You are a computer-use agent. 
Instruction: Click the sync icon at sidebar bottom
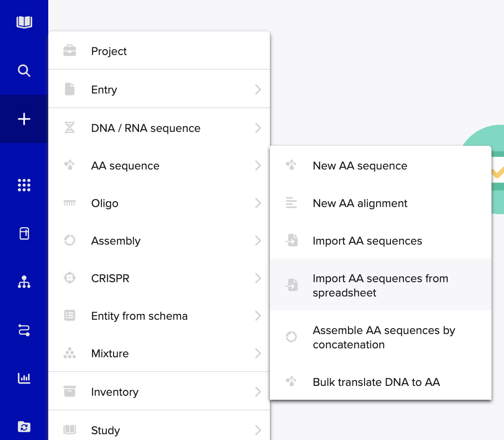pyautogui.click(x=24, y=427)
